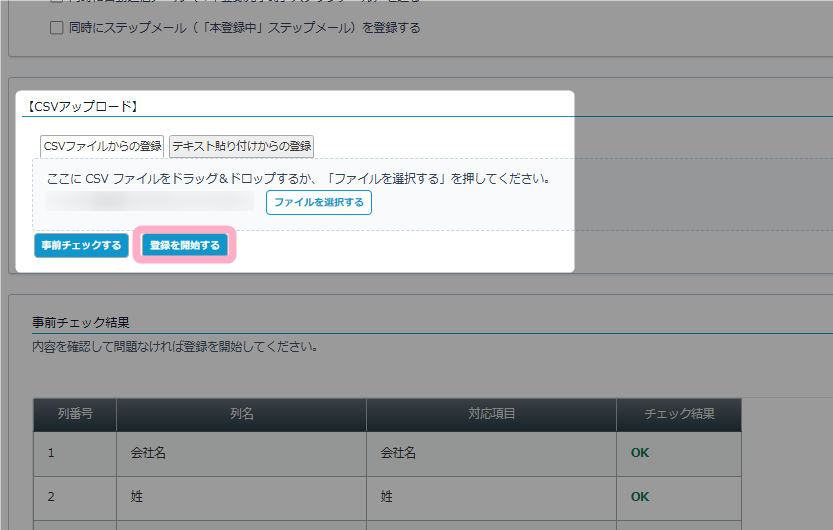Click the 登録を開始する button

click(x=184, y=245)
